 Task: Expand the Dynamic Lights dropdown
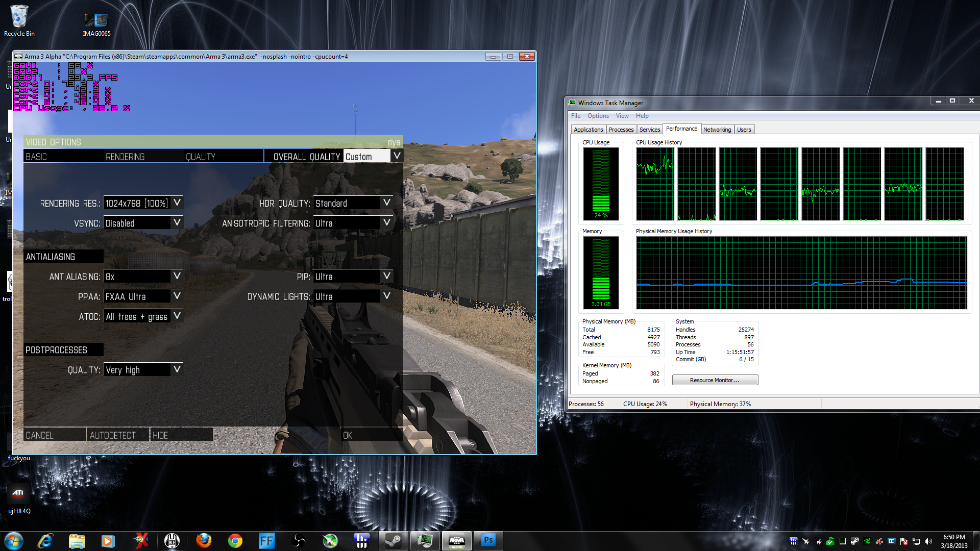click(387, 296)
